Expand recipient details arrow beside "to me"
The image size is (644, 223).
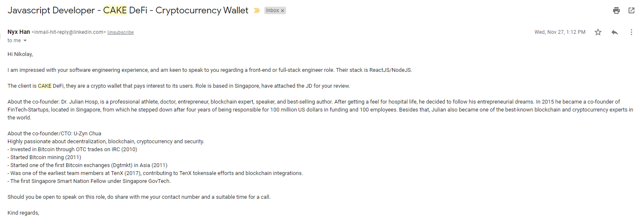tap(25, 41)
